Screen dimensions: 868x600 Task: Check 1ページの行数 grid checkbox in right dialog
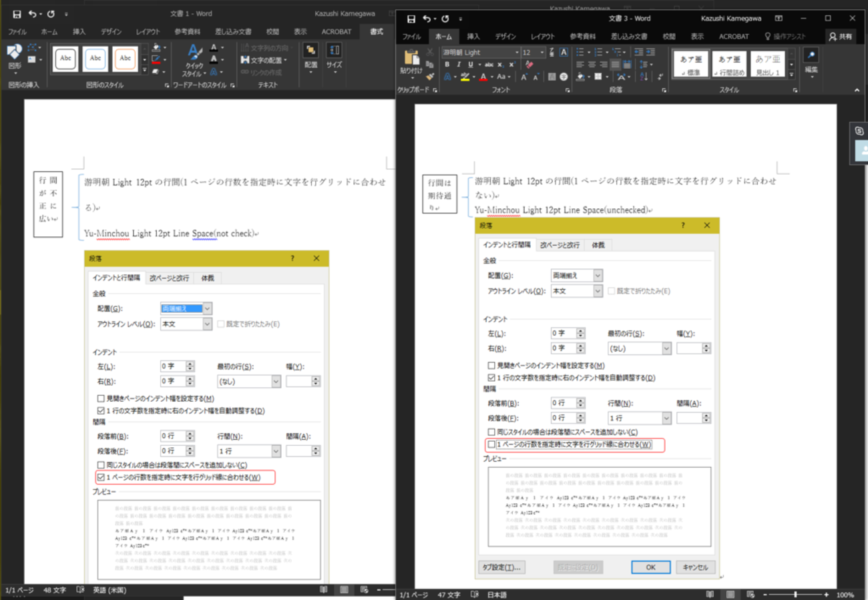(492, 444)
